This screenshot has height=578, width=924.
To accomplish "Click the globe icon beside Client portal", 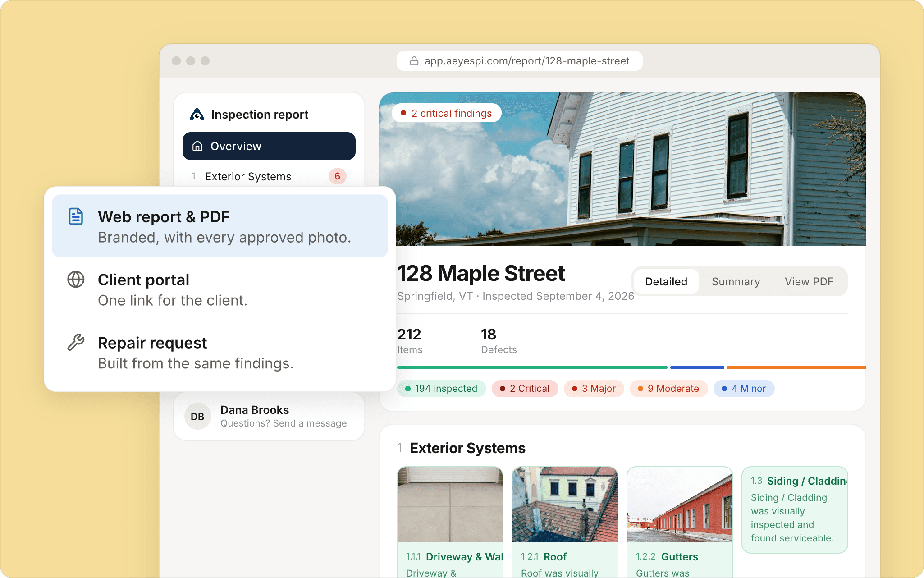I will pyautogui.click(x=76, y=280).
